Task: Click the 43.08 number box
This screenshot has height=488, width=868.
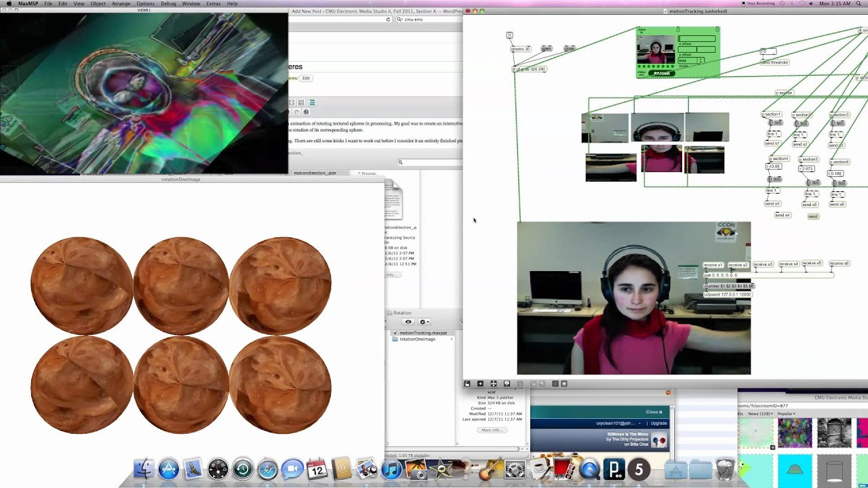Action: pyautogui.click(x=773, y=166)
